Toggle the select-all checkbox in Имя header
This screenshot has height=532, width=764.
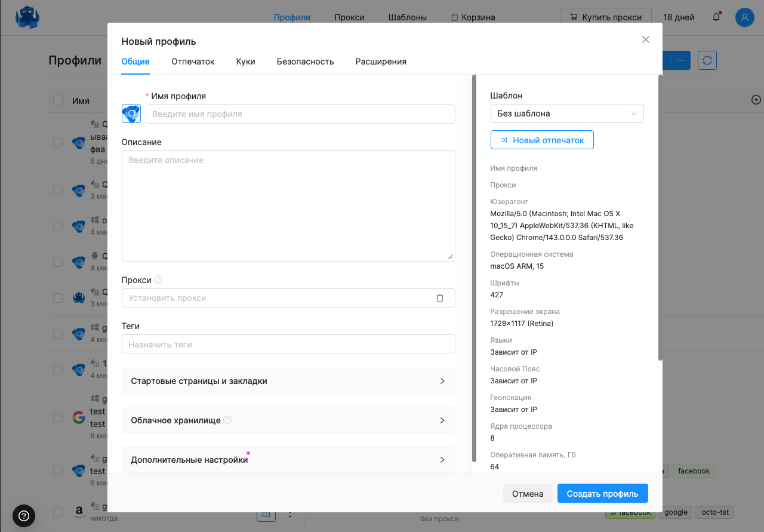(58, 100)
